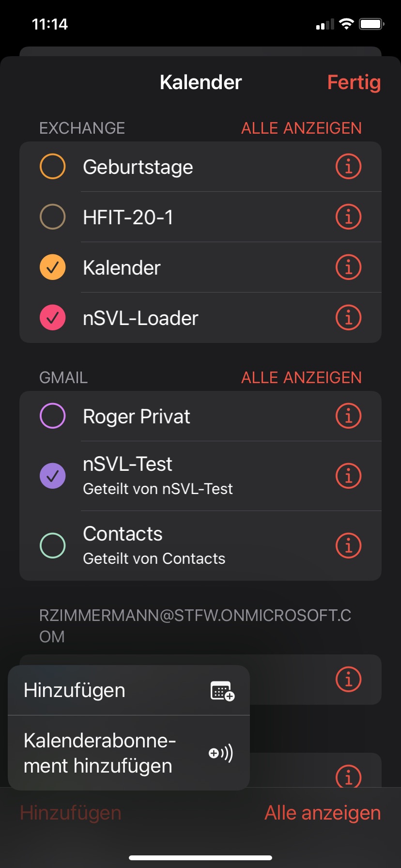
Task: Open info for Contacts calendar
Action: [348, 545]
